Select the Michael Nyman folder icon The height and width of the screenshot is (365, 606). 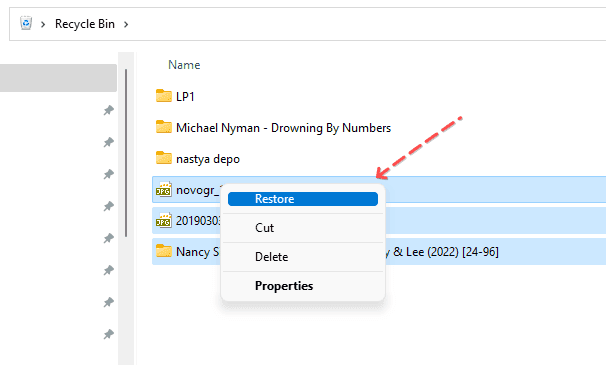pyautogui.click(x=164, y=127)
